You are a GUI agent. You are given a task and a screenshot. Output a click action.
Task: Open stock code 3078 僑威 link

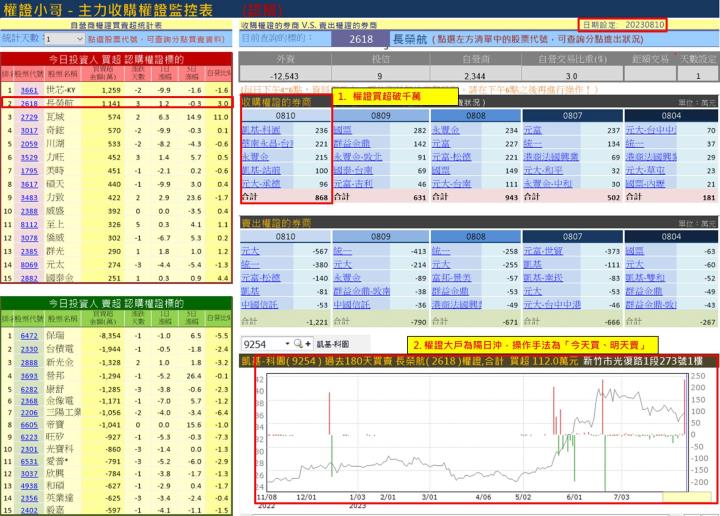[x=29, y=238]
